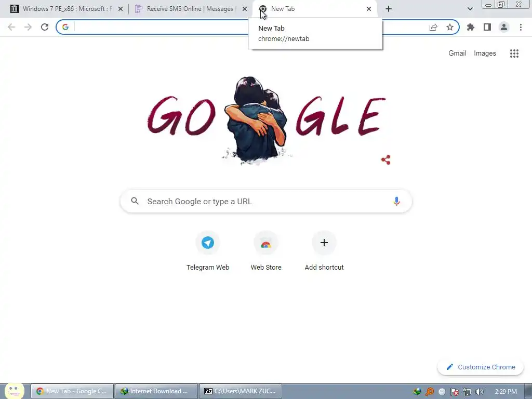Open the network tray icon
The height and width of the screenshot is (399, 532).
[467, 392]
